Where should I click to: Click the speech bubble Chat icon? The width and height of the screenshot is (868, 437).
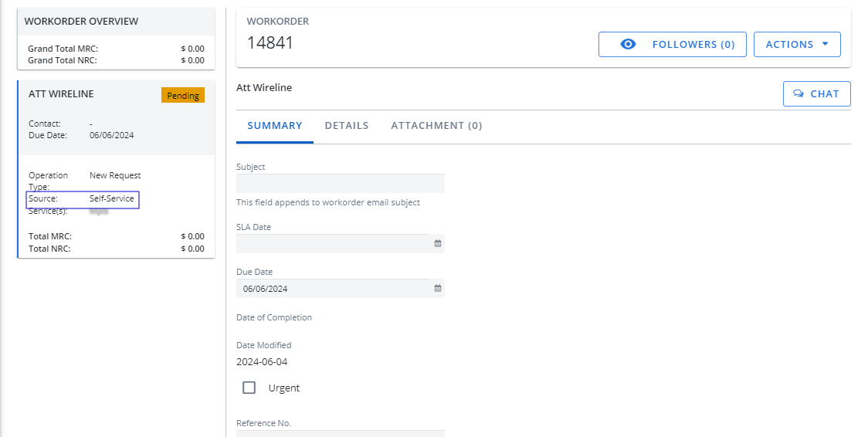pos(798,94)
